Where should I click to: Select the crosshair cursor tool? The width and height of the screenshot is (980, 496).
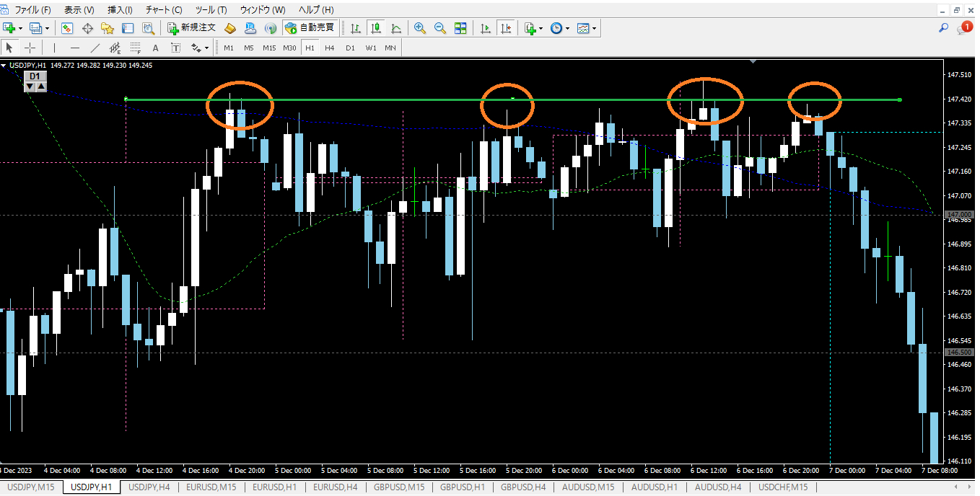tap(30, 48)
